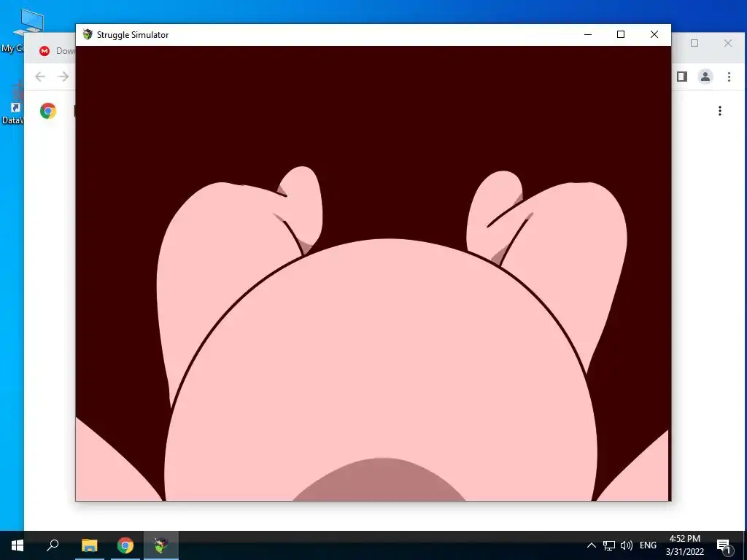The image size is (747, 560).
Task: Minimize the Struggle Simulator window
Action: 588,34
